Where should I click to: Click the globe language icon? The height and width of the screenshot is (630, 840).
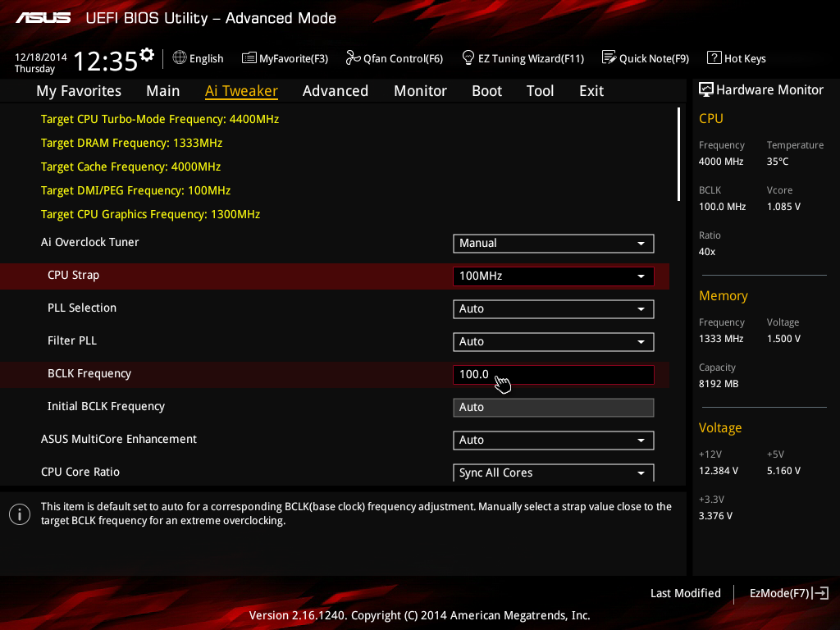(180, 57)
